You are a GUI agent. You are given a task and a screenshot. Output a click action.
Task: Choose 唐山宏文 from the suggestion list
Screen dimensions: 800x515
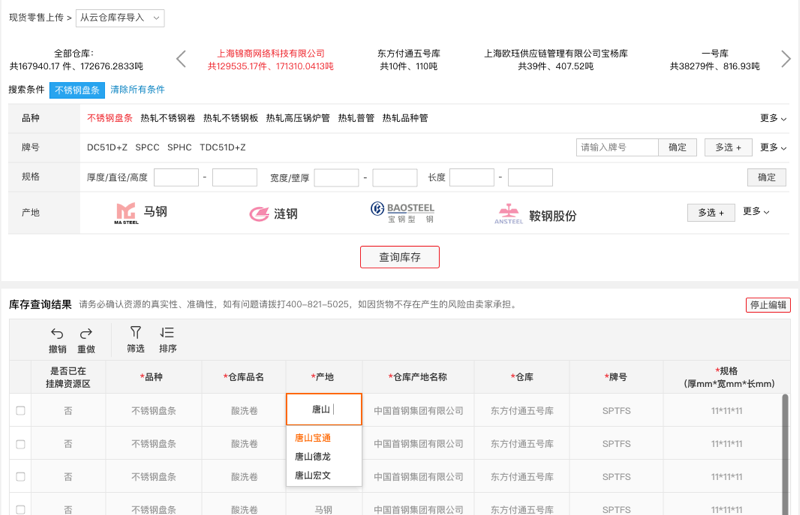[x=313, y=475]
